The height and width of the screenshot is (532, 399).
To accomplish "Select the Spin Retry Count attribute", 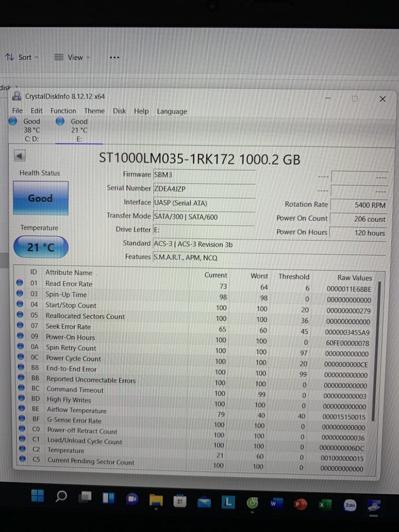I will [x=71, y=348].
